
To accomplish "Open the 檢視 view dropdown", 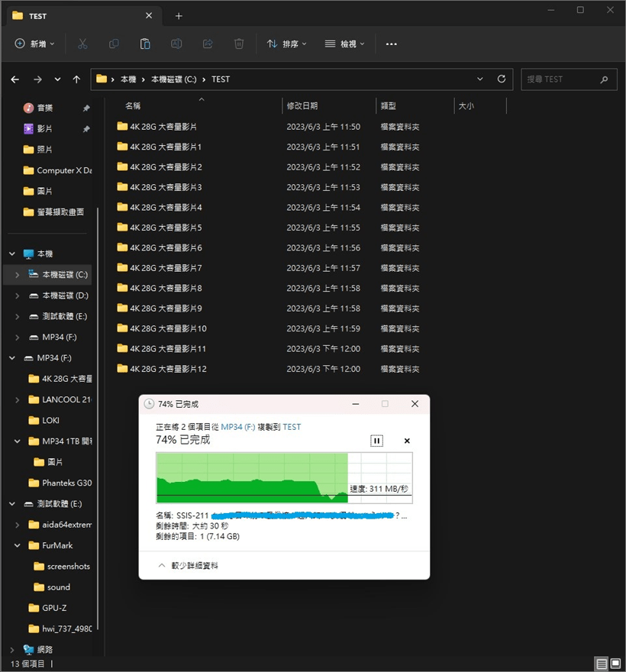I will [344, 44].
